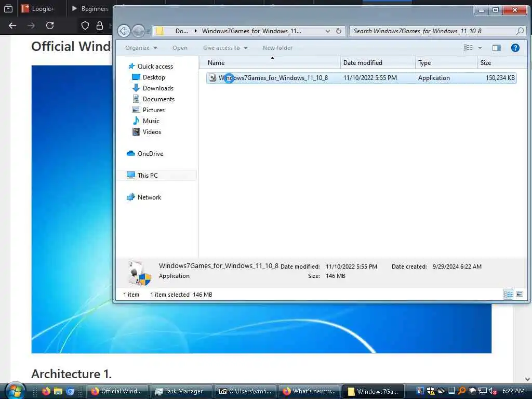Toggle the preview pane button
532x399 pixels.
coord(497,48)
